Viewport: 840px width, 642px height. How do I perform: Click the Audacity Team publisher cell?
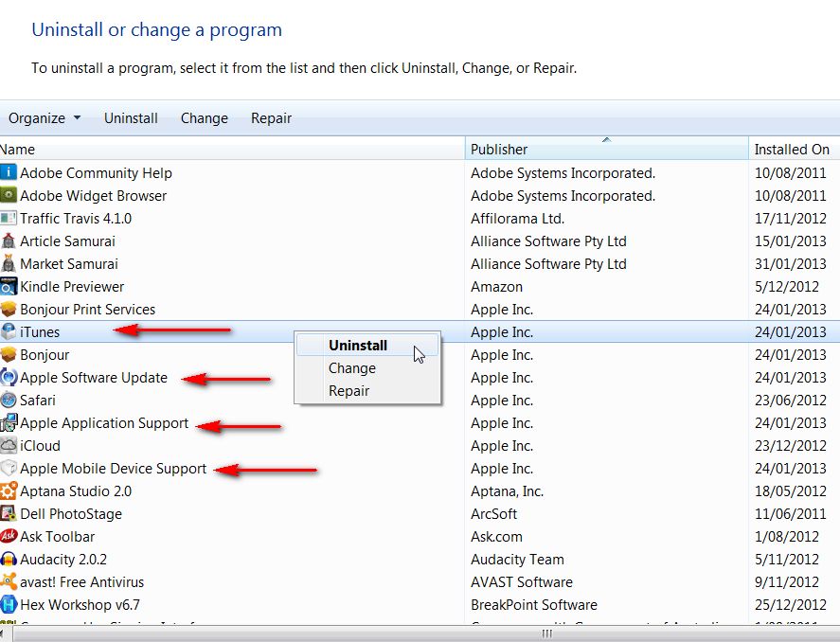click(x=517, y=559)
